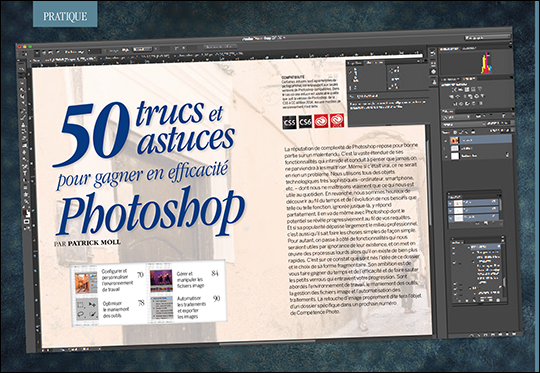
Task: Click red Creative Cloud badge on the right
Action: click(337, 120)
